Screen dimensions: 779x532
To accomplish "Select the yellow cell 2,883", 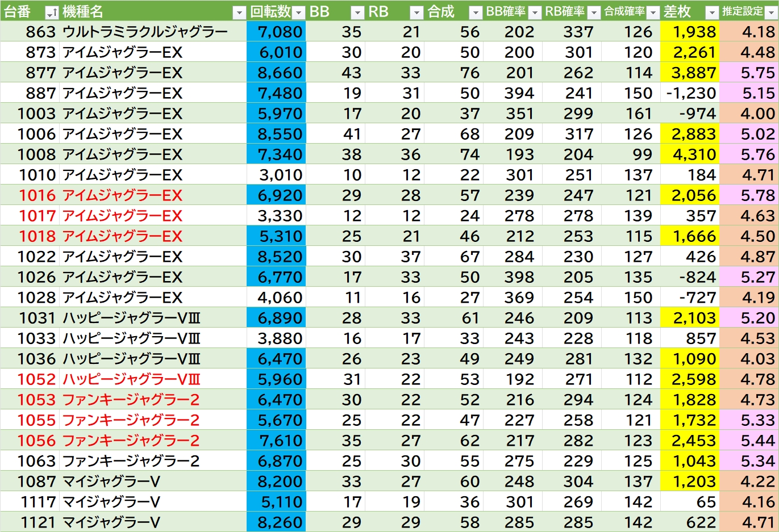I will pyautogui.click(x=690, y=134).
